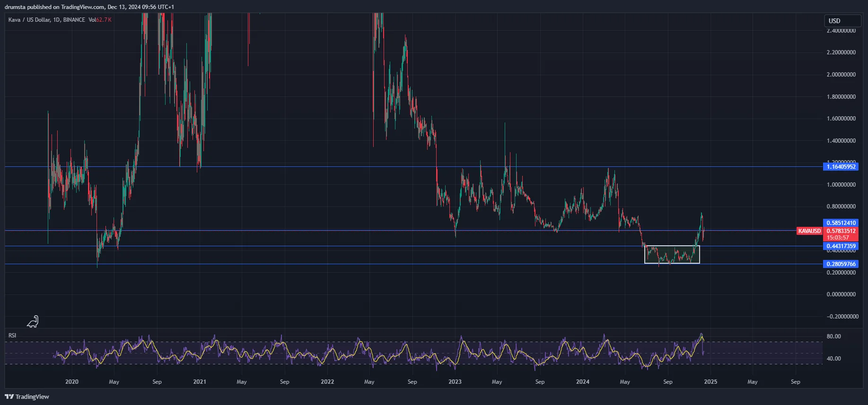Screen dimensions: 868x405
Task: Click the 0.80000000 price axis label
Action: 841,207
